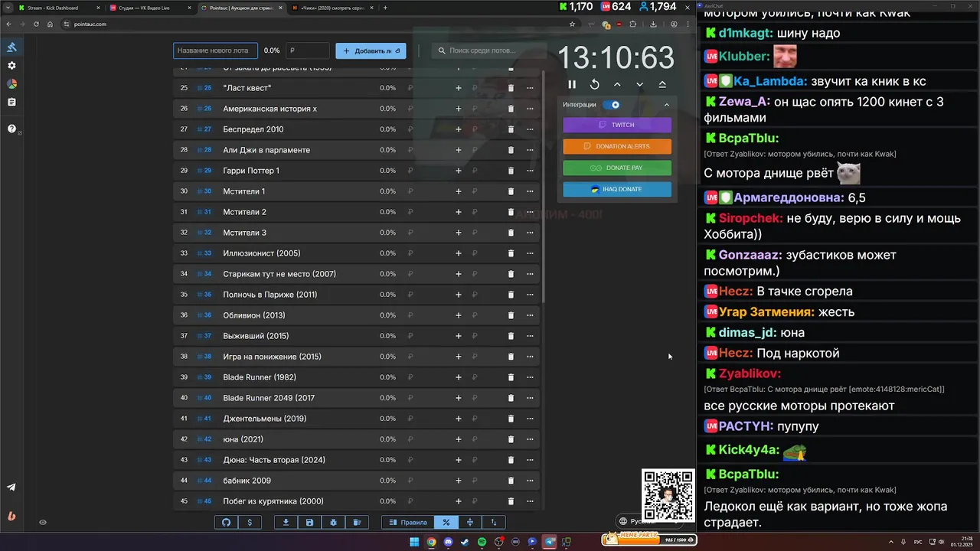Switch to the Pointauc browser tab

click(241, 8)
